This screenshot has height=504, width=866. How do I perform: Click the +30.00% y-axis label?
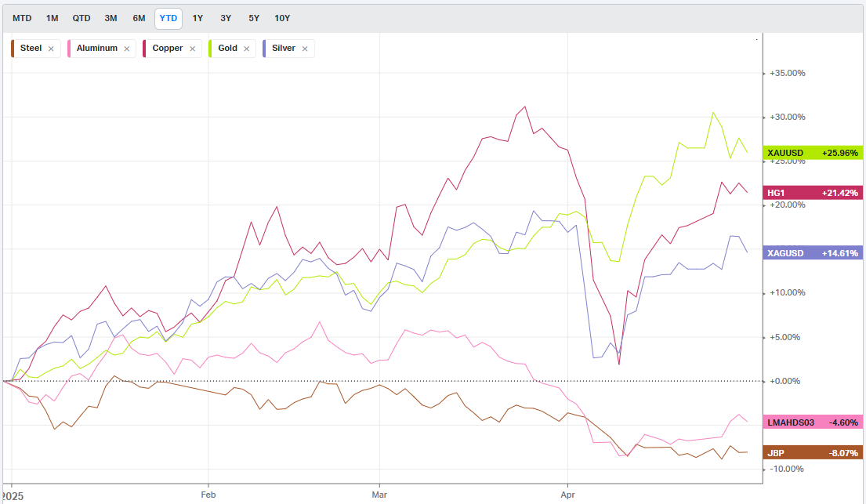pos(787,117)
